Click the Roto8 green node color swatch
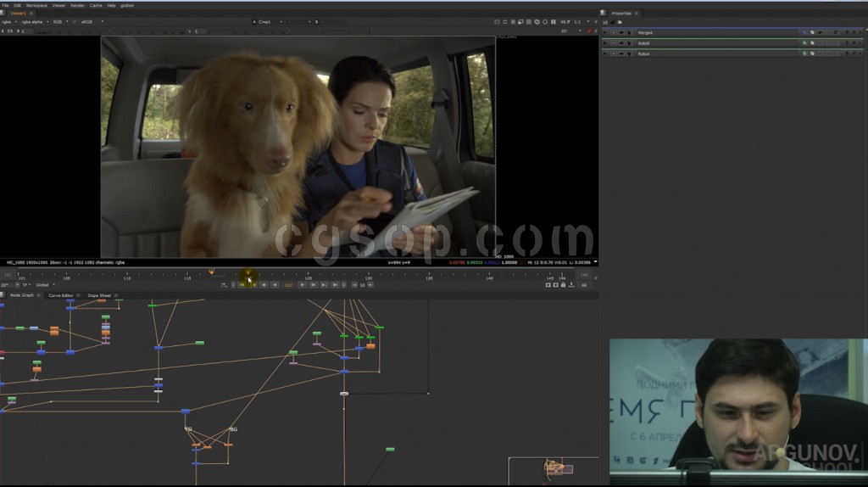Viewport: 868px width, 487px height. coord(804,43)
